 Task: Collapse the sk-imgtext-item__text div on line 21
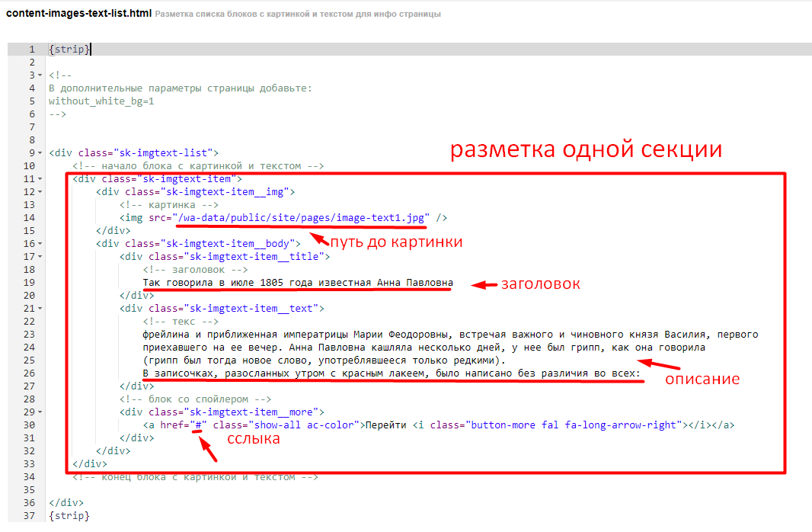40,309
